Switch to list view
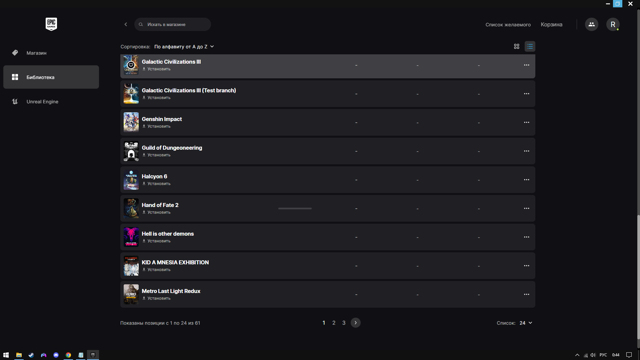Viewport: 640px width, 360px height. [530, 47]
